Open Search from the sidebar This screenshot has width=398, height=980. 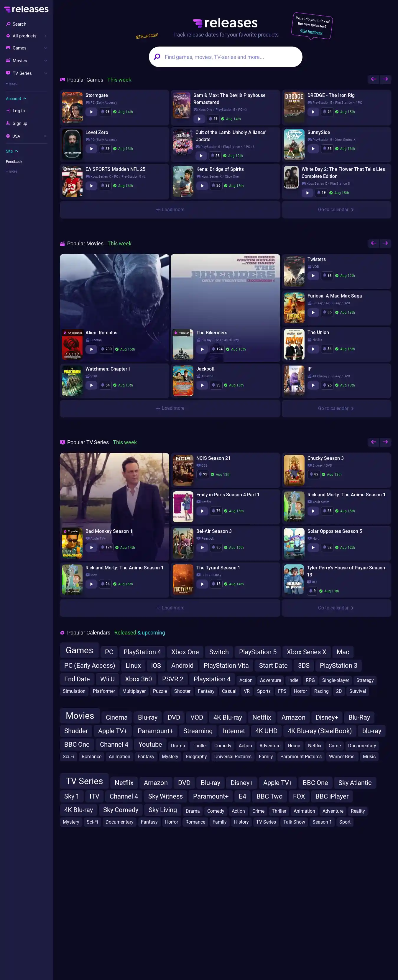(x=19, y=24)
